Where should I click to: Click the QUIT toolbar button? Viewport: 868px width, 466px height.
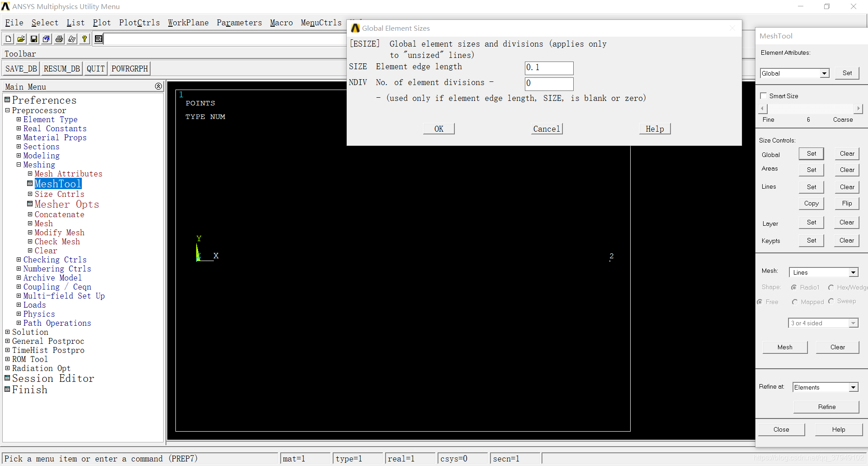tap(95, 69)
